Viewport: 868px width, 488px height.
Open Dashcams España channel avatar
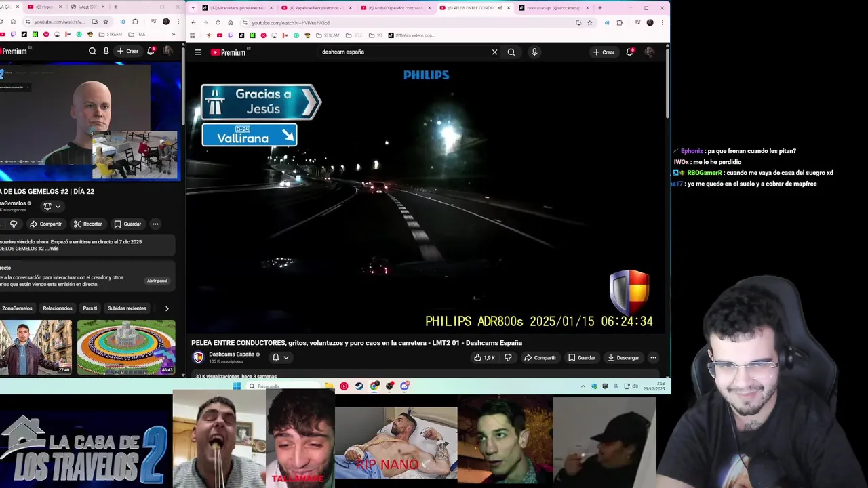(x=199, y=358)
